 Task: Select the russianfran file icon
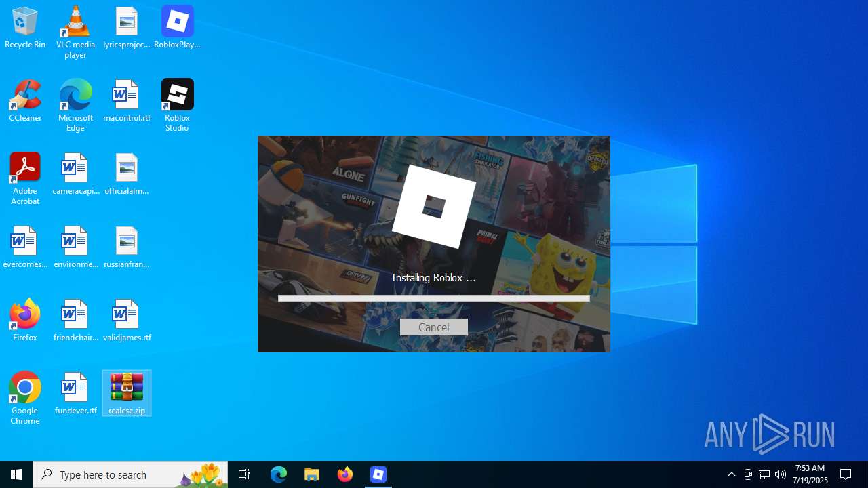tap(126, 247)
